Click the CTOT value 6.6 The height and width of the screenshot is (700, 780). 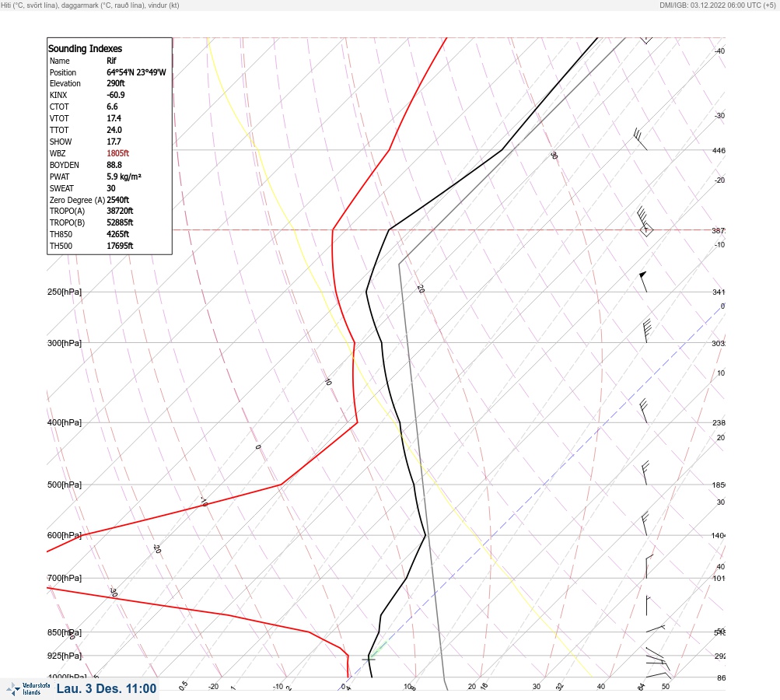pos(112,107)
